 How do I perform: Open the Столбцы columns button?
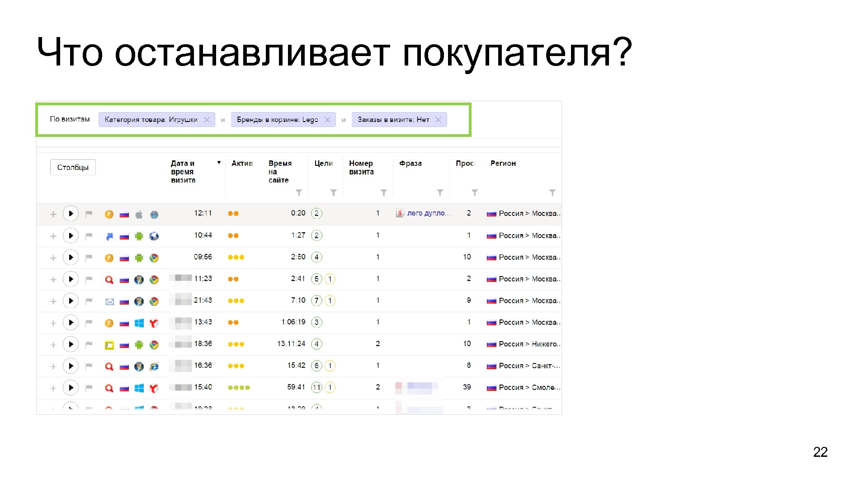point(73,168)
